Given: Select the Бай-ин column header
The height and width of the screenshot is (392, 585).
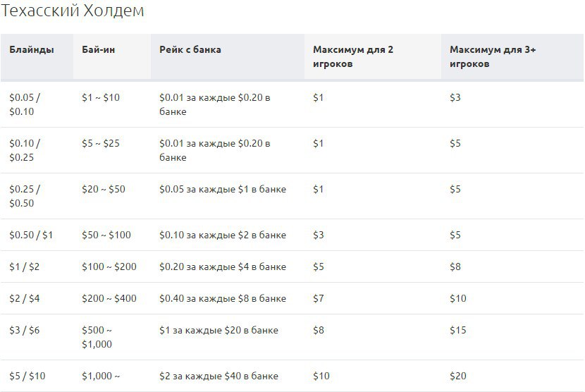Looking at the screenshot, I should coord(99,49).
